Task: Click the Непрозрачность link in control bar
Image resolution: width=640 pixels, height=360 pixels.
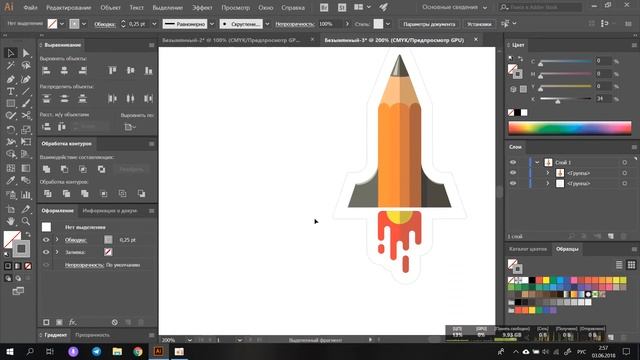Action: click(295, 24)
